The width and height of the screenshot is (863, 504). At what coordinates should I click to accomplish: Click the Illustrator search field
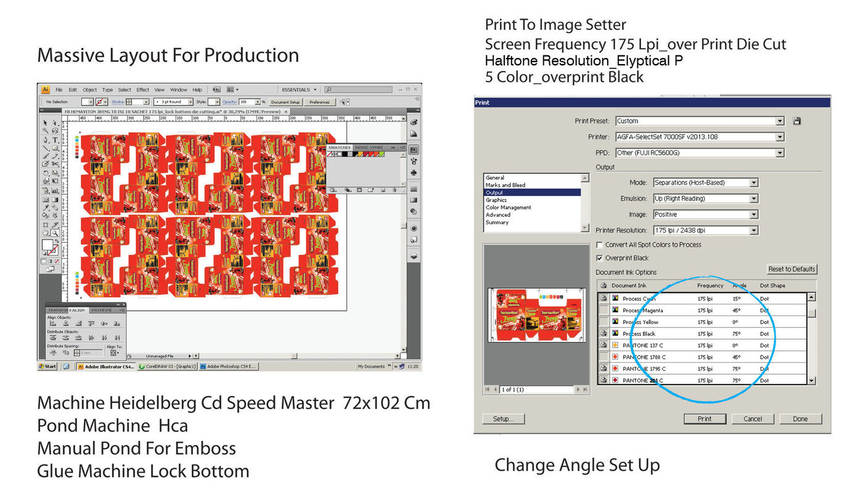358,89
